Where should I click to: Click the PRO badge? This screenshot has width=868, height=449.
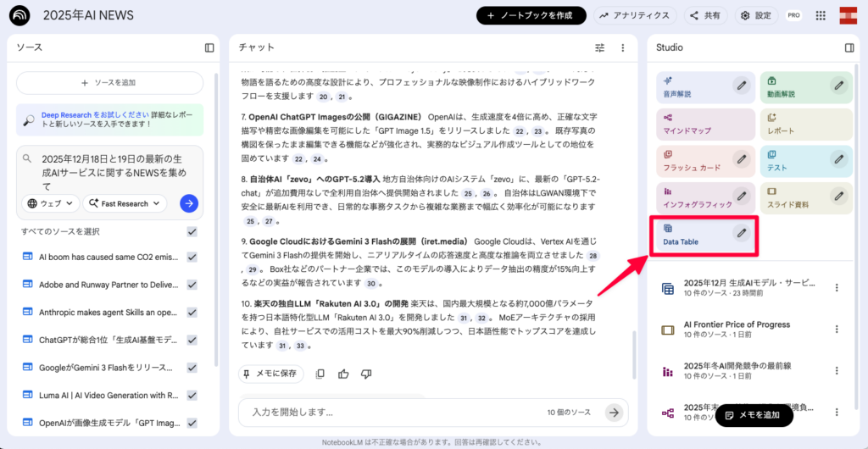click(793, 15)
